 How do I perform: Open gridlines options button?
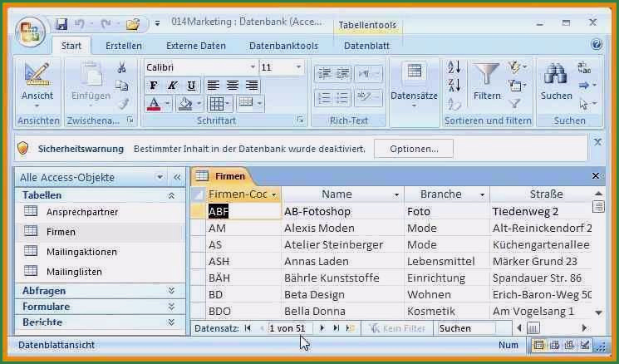click(x=217, y=104)
